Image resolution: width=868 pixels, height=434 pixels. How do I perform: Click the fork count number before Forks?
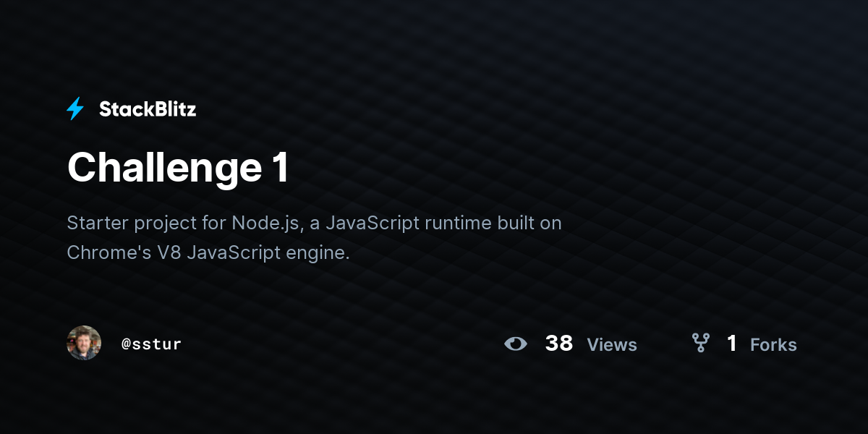coord(732,344)
